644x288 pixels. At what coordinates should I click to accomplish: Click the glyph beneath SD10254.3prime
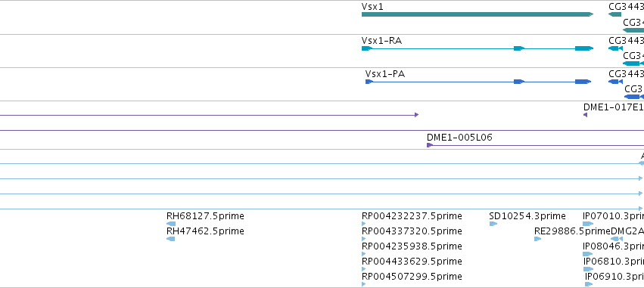pyautogui.click(x=493, y=224)
